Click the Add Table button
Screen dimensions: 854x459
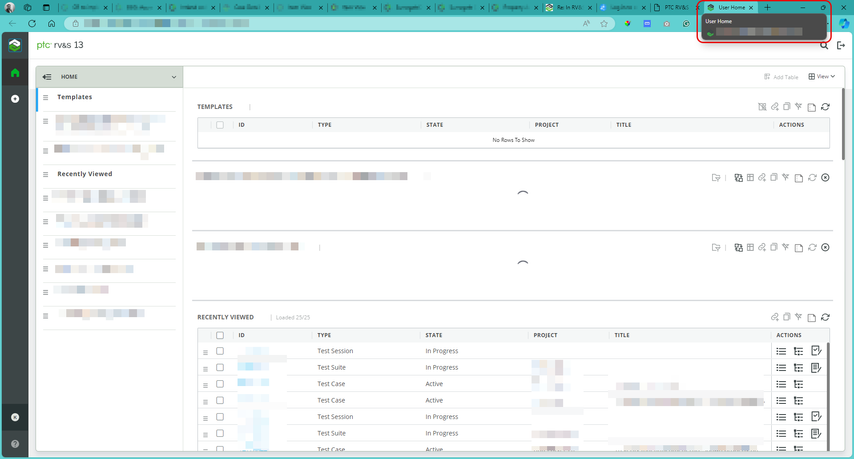click(781, 77)
